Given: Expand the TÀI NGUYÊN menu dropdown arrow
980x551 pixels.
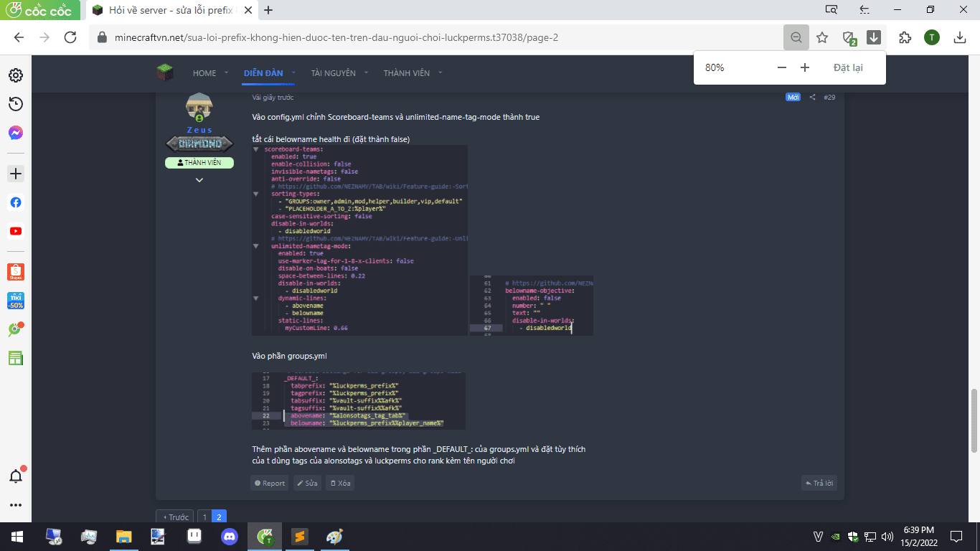Looking at the screenshot, I should [365, 73].
